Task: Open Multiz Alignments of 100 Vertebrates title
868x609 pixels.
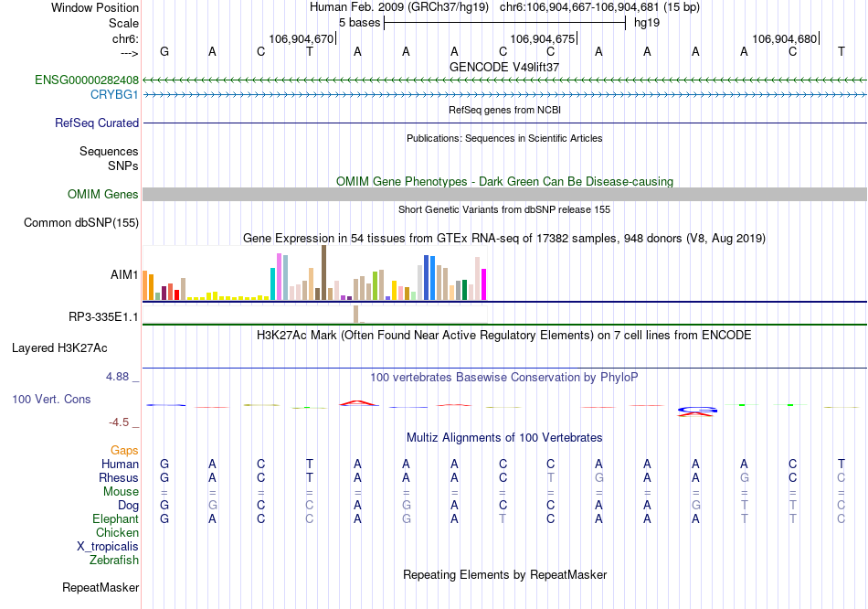Action: [504, 438]
